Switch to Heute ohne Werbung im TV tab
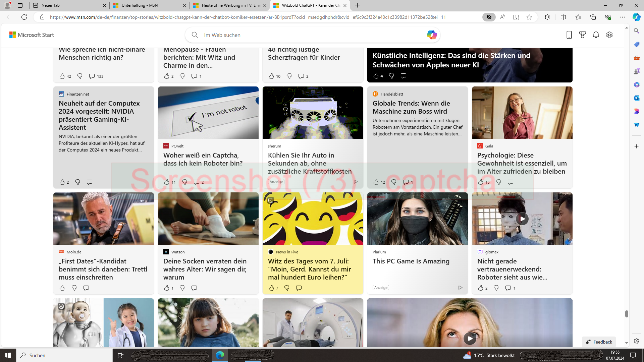This screenshot has width=644, height=362. click(x=229, y=5)
